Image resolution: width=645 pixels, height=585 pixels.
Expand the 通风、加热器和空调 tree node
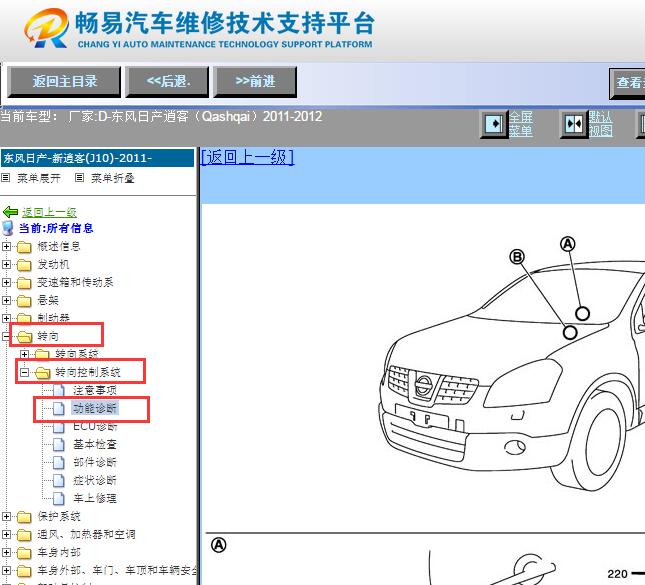6,534
